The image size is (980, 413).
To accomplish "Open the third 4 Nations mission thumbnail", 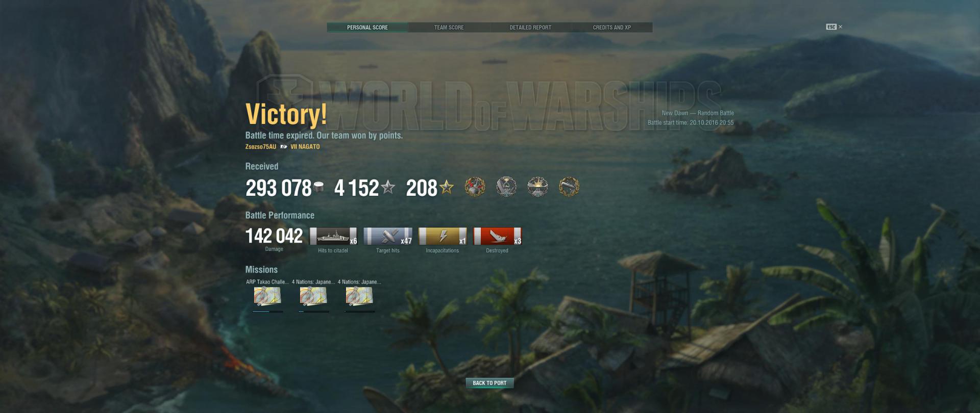I will pyautogui.click(x=359, y=296).
